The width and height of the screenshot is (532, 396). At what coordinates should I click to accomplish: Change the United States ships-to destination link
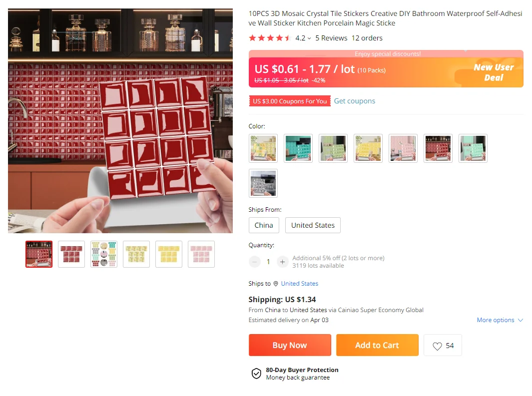pos(300,284)
